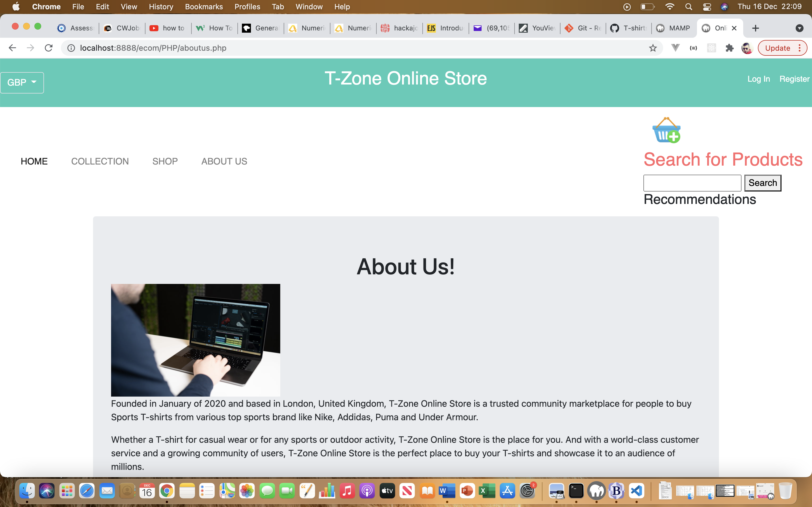This screenshot has width=812, height=507.
Task: Open the Extensions puzzle-piece menu
Action: [x=729, y=48]
